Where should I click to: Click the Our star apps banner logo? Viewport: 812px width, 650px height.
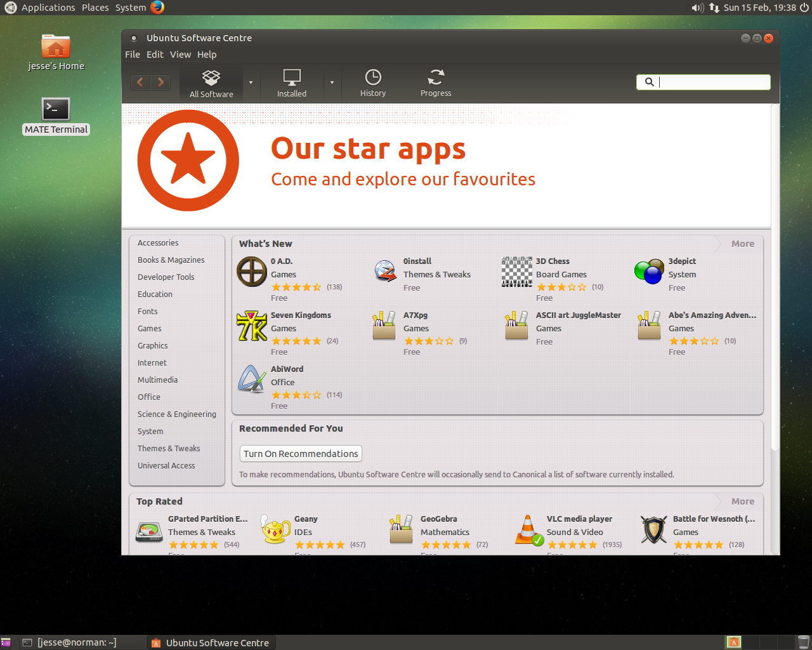pos(188,160)
